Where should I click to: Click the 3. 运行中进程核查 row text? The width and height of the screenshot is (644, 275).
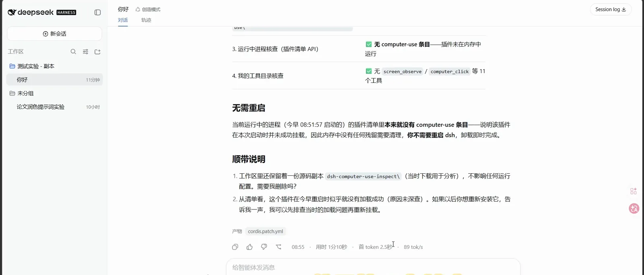tap(275, 49)
